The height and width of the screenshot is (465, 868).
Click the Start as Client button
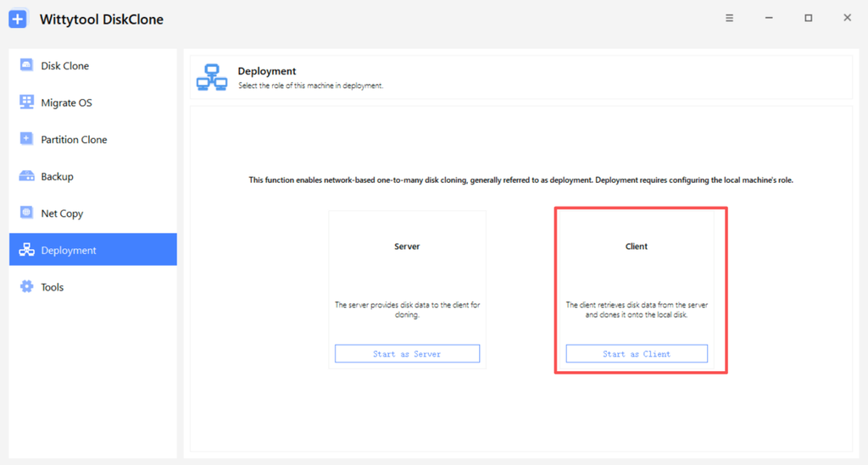point(637,354)
